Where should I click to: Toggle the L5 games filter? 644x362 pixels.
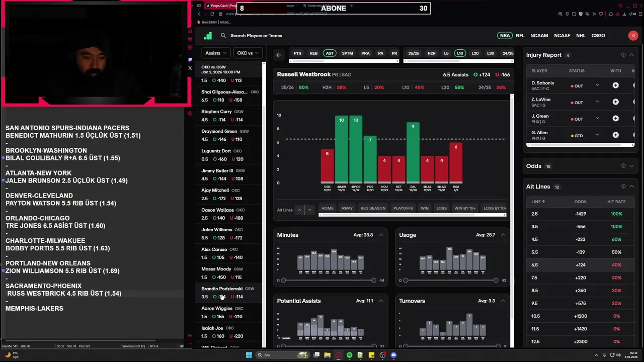[446, 53]
